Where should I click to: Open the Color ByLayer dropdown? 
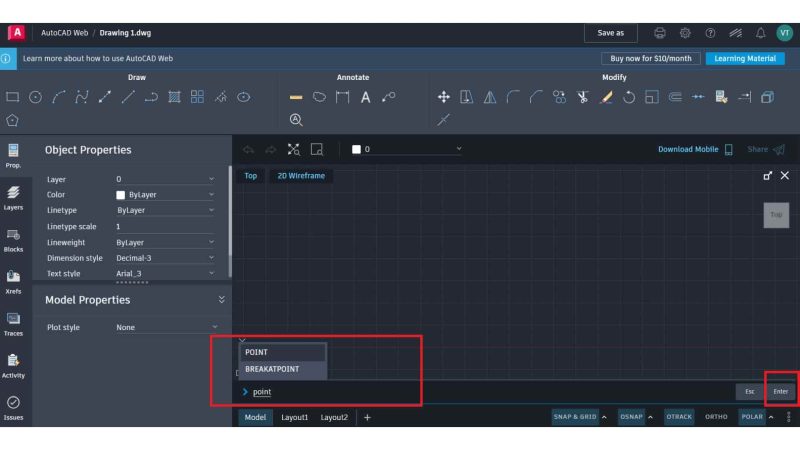pyautogui.click(x=165, y=195)
